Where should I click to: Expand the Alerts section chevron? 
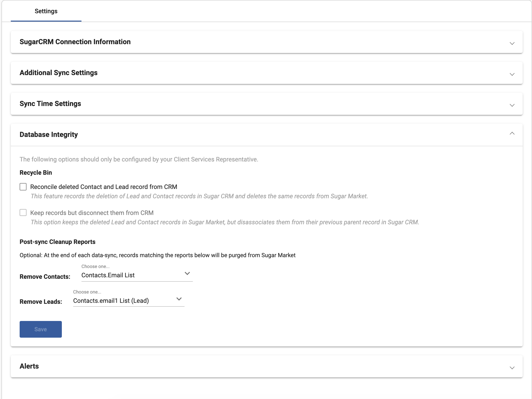click(x=512, y=368)
